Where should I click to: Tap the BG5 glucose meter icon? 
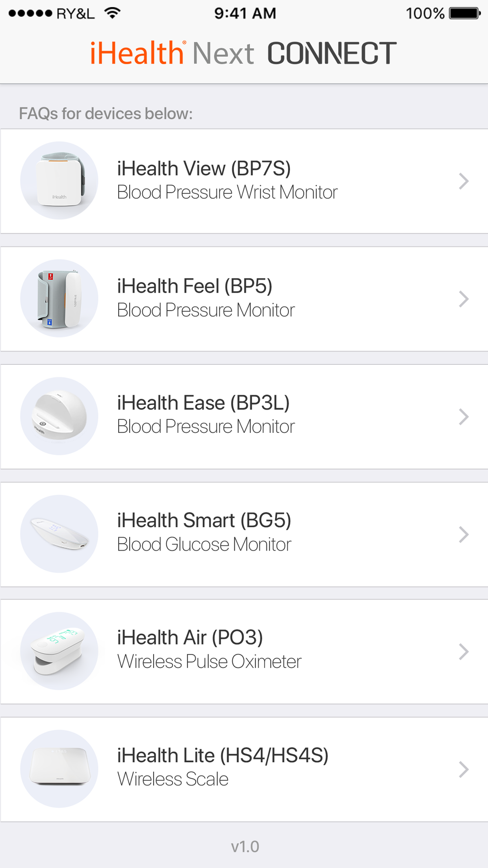[x=59, y=534]
